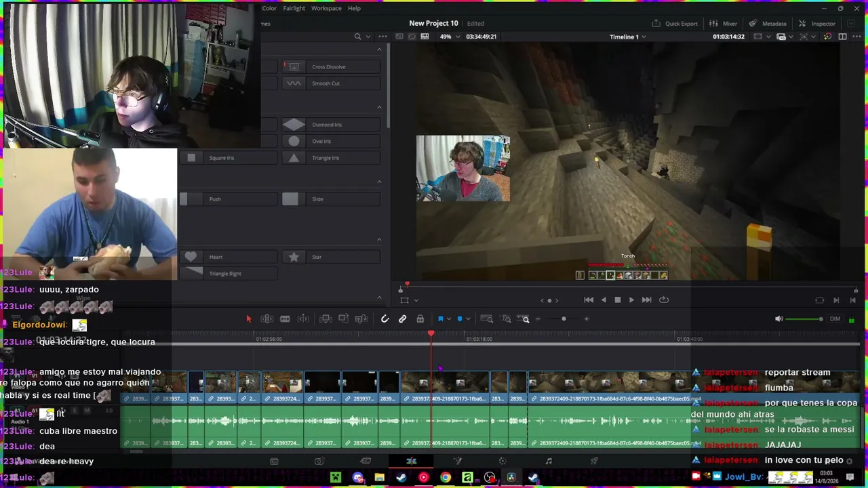Open the Timeline 1 selector dropdown
Screen dimensions: 868x488
(x=628, y=37)
